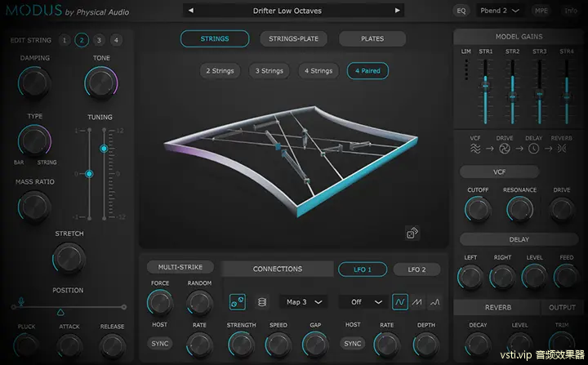Adjust the LFO DEPTH knob
This screenshot has width=588, height=365.
(426, 345)
